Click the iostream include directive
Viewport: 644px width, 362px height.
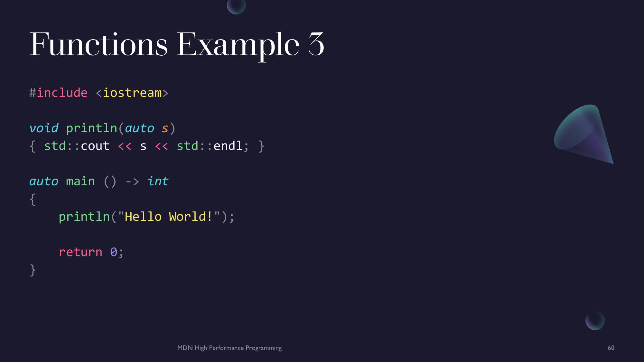(97, 93)
